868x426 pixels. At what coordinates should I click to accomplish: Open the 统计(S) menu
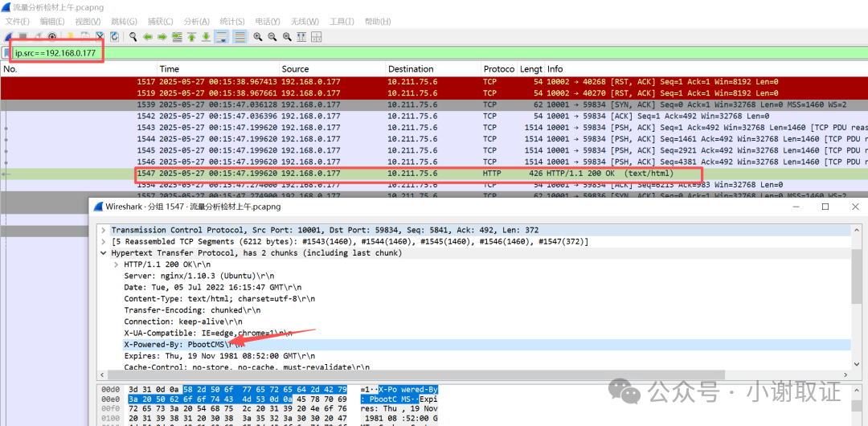pyautogui.click(x=232, y=21)
